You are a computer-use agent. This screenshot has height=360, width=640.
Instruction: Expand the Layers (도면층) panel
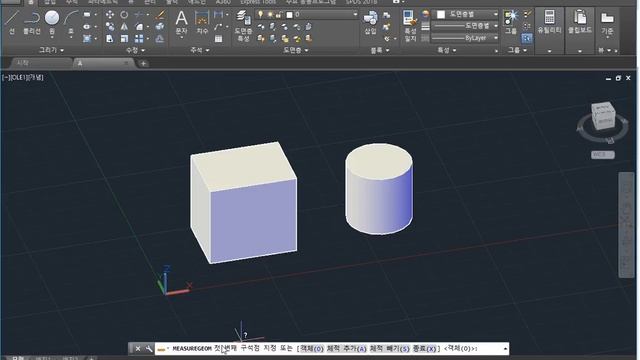point(296,50)
